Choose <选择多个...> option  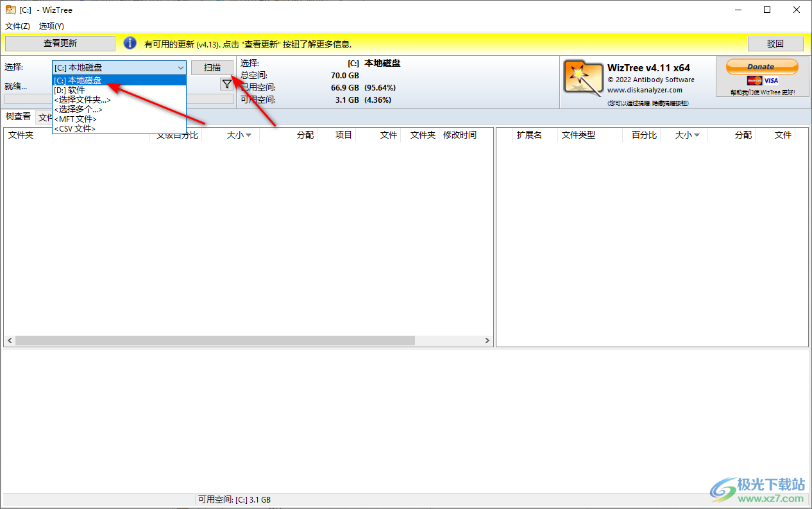(119, 110)
